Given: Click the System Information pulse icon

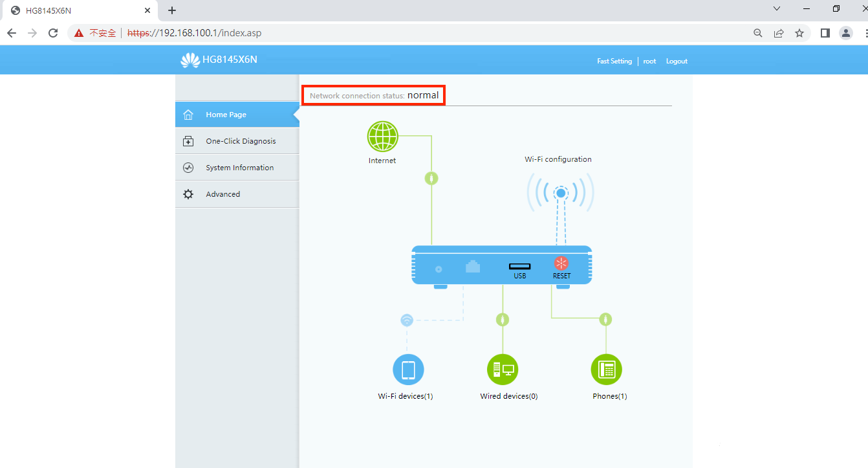Looking at the screenshot, I should tap(188, 168).
